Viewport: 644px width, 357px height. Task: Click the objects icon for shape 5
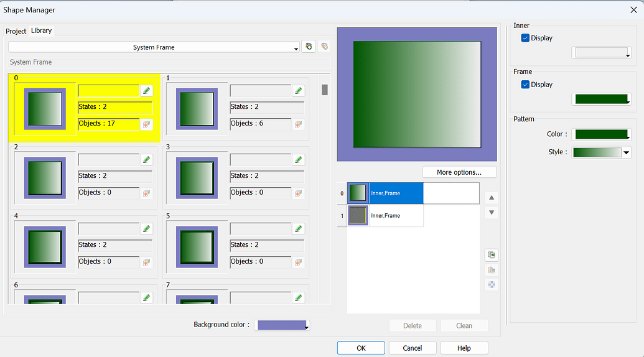[299, 262]
